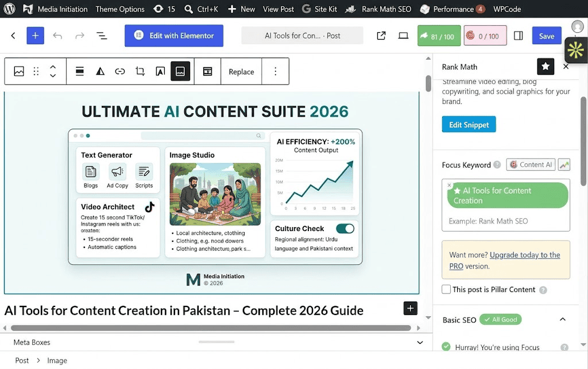Open block options three-dot menu
The image size is (588, 369).
(x=275, y=71)
